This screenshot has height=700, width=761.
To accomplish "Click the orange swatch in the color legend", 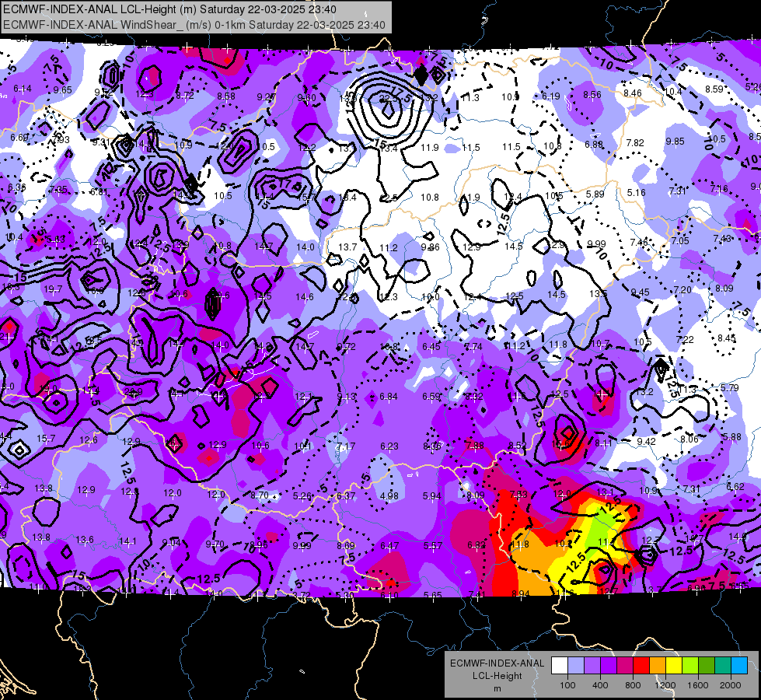I will [x=658, y=666].
